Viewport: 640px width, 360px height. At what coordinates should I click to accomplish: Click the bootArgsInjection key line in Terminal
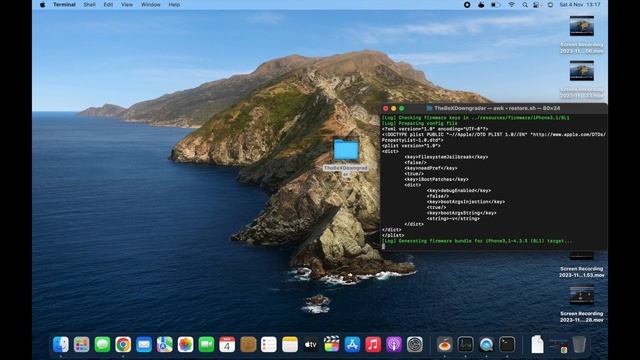point(466,202)
